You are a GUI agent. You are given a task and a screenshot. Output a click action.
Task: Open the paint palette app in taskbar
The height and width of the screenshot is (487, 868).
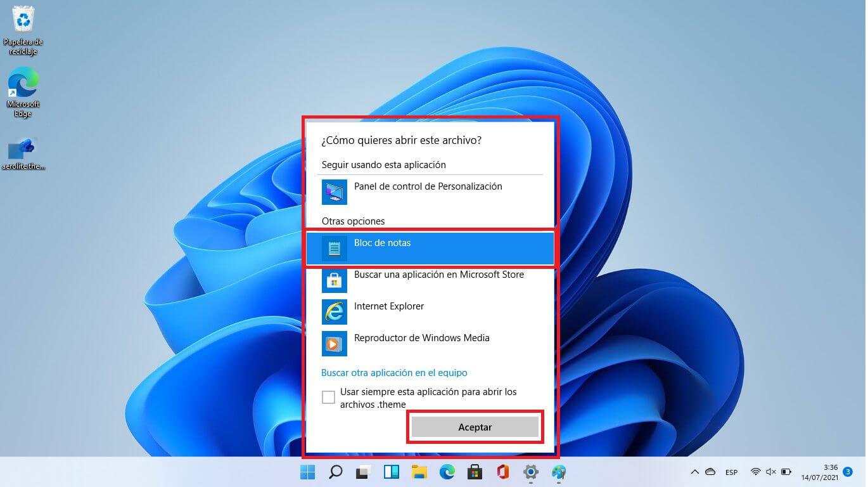(x=559, y=472)
